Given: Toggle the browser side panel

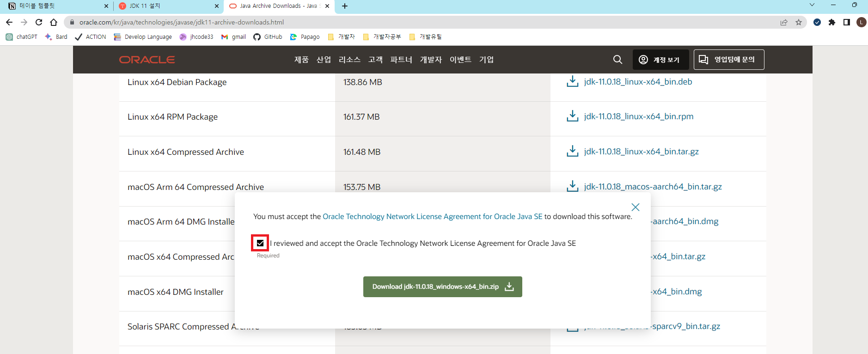Looking at the screenshot, I should coord(847,22).
